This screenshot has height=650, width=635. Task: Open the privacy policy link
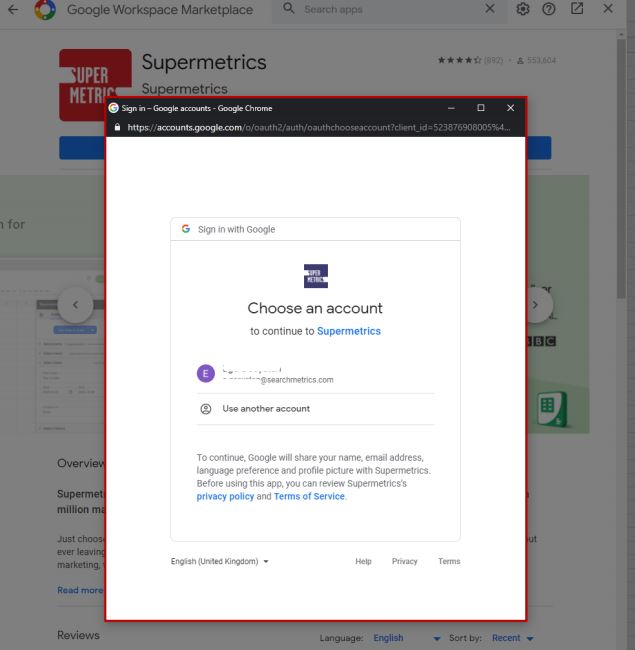pos(225,497)
